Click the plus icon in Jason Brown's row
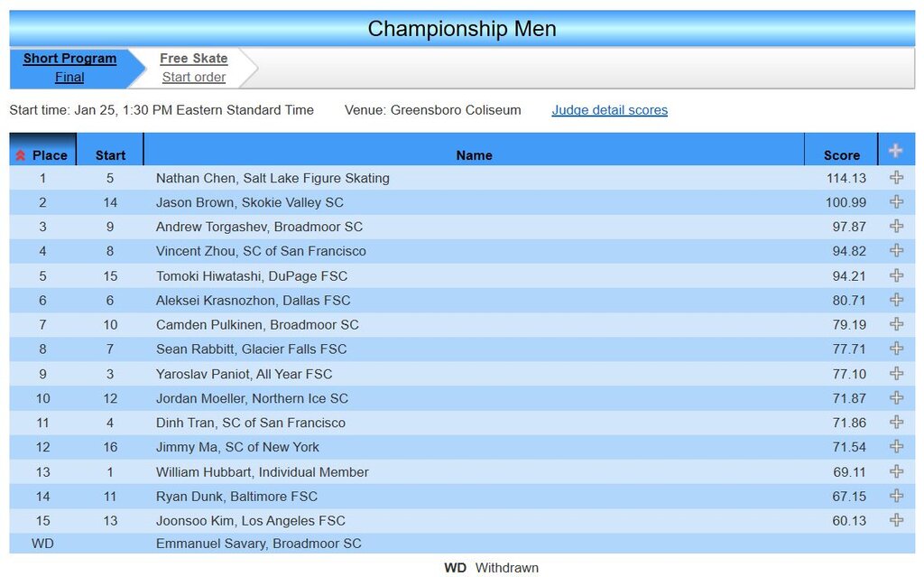Screen dimensions: 924x577 896,202
